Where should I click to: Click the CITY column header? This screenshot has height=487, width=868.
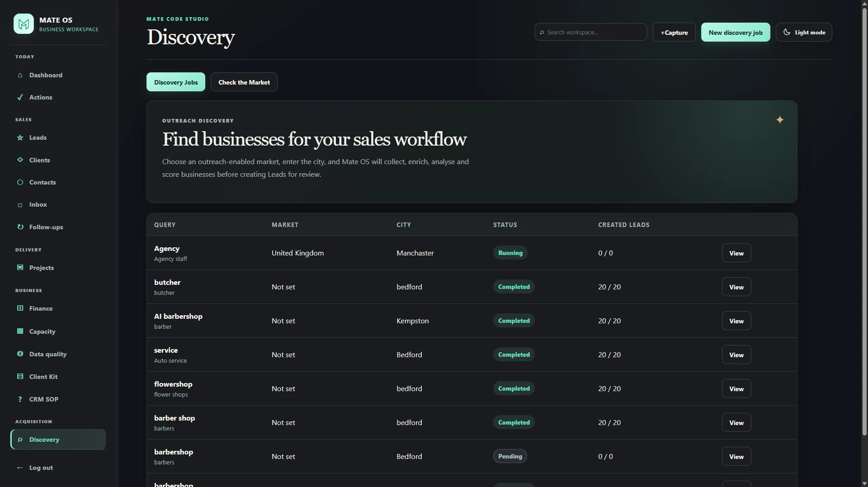[x=404, y=225]
